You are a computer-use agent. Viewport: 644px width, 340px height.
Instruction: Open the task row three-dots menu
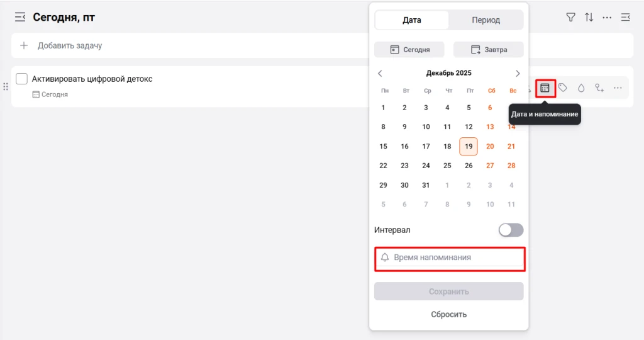click(x=618, y=88)
